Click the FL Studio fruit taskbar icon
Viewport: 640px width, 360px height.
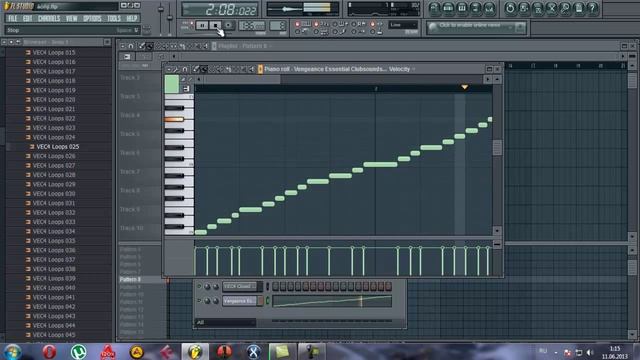pyautogui.click(x=195, y=351)
